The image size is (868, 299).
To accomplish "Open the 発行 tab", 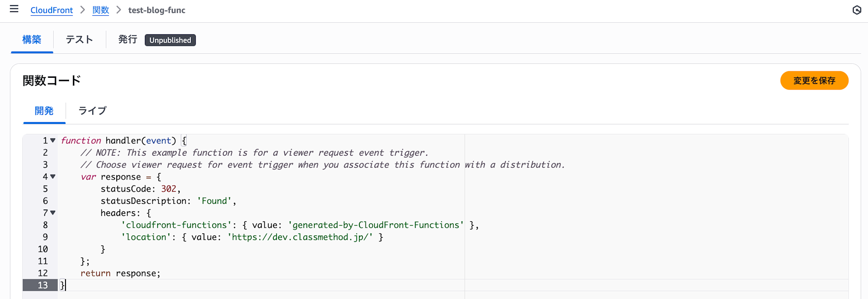I will pos(128,40).
